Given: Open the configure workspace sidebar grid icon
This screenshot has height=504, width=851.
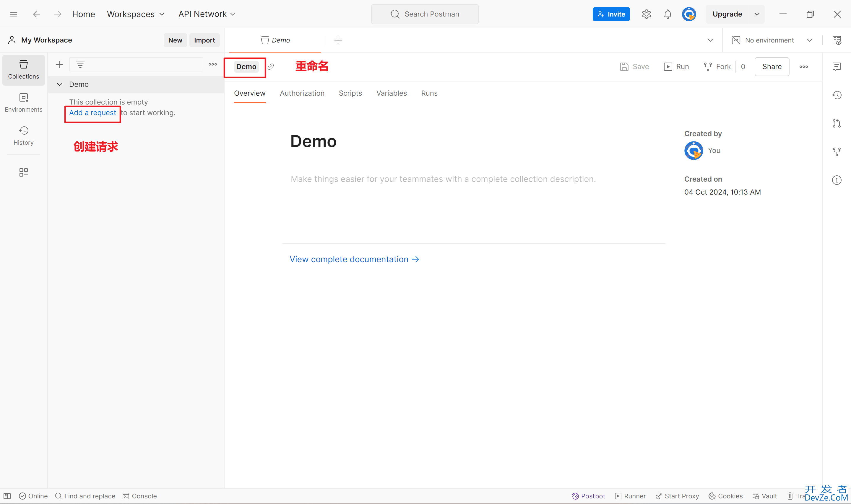Looking at the screenshot, I should pyautogui.click(x=23, y=172).
